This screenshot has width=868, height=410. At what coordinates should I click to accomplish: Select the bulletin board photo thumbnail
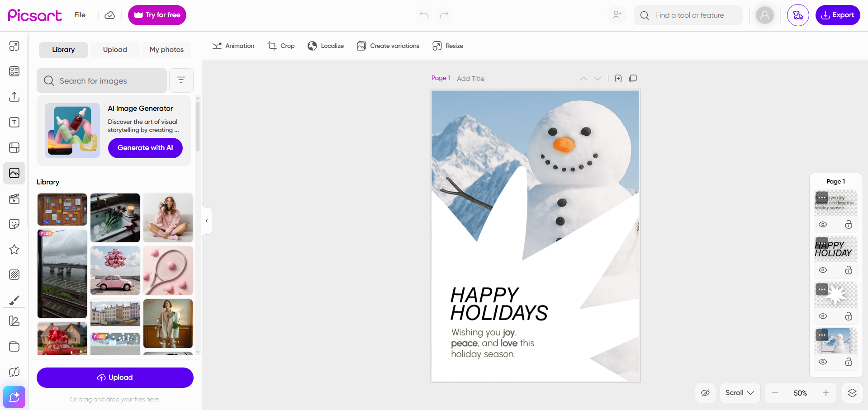point(62,210)
